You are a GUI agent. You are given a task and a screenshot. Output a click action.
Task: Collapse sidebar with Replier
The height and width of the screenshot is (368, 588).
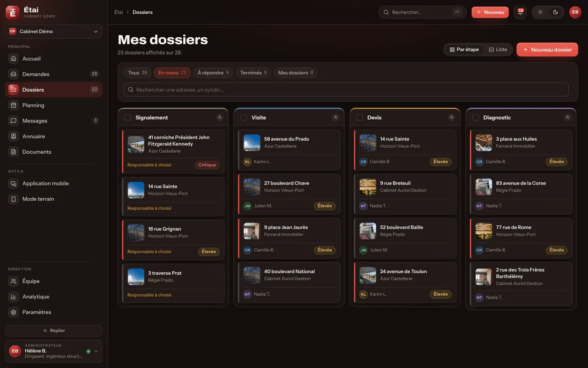(54, 330)
